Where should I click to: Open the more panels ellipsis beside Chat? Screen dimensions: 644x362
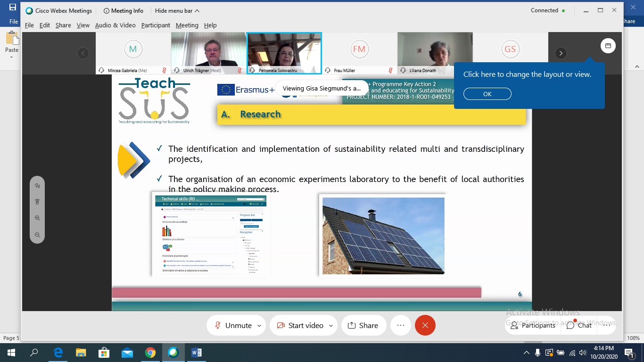607,325
